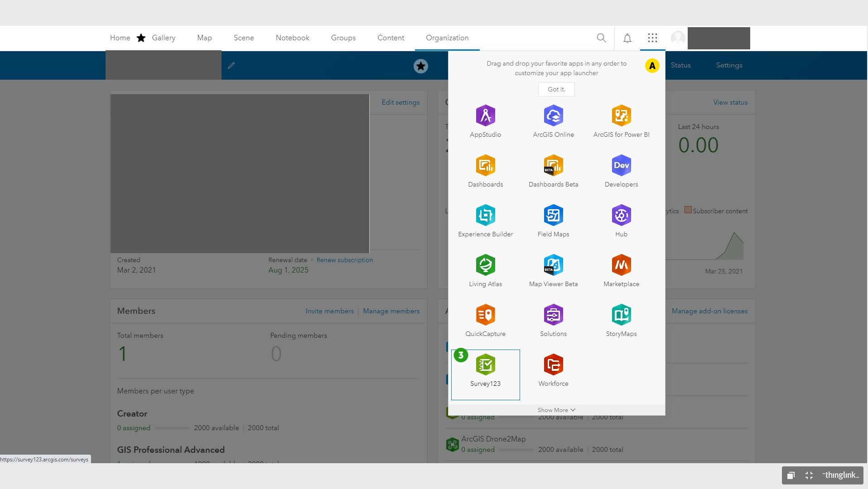Go to the Groups tab
The width and height of the screenshot is (868, 489).
coord(343,38)
